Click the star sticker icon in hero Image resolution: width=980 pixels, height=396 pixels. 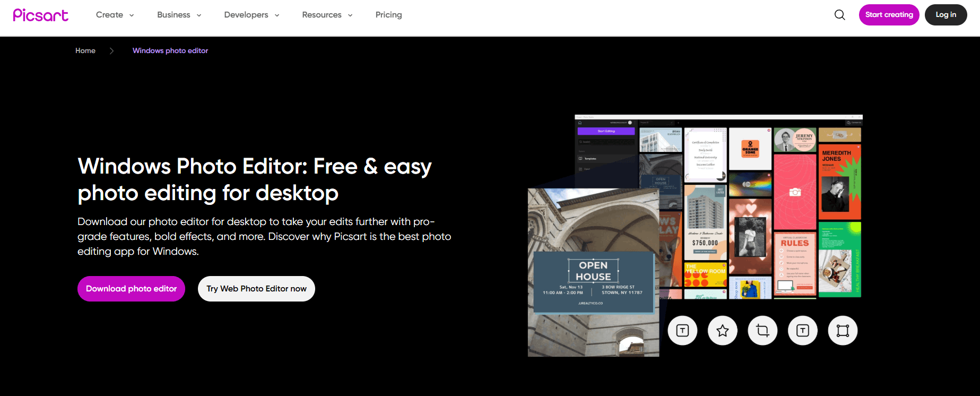pyautogui.click(x=722, y=331)
